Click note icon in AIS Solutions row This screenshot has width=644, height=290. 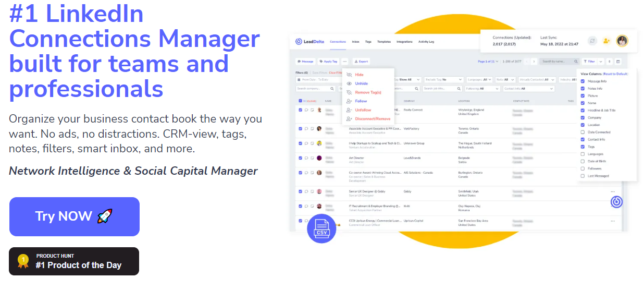(x=312, y=173)
